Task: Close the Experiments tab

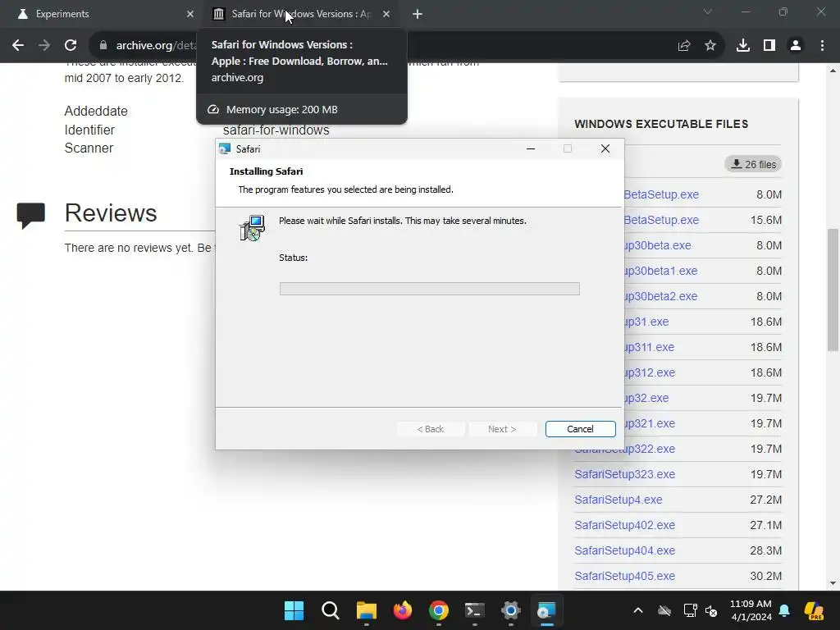Action: pyautogui.click(x=190, y=14)
